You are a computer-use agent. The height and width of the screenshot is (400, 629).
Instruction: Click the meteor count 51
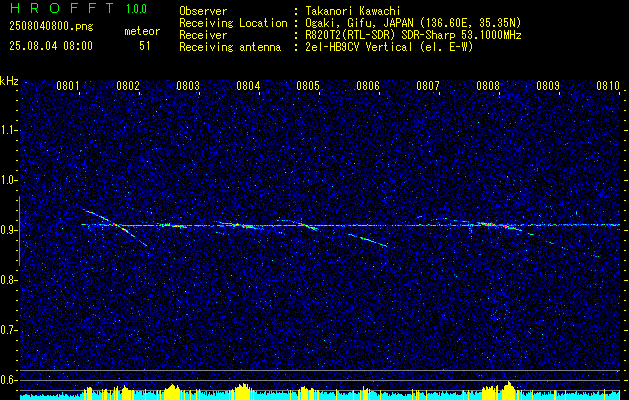click(145, 46)
